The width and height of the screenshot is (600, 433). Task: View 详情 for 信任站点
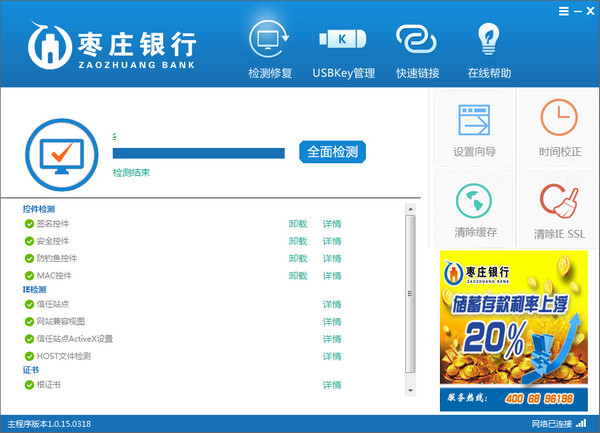(x=332, y=304)
